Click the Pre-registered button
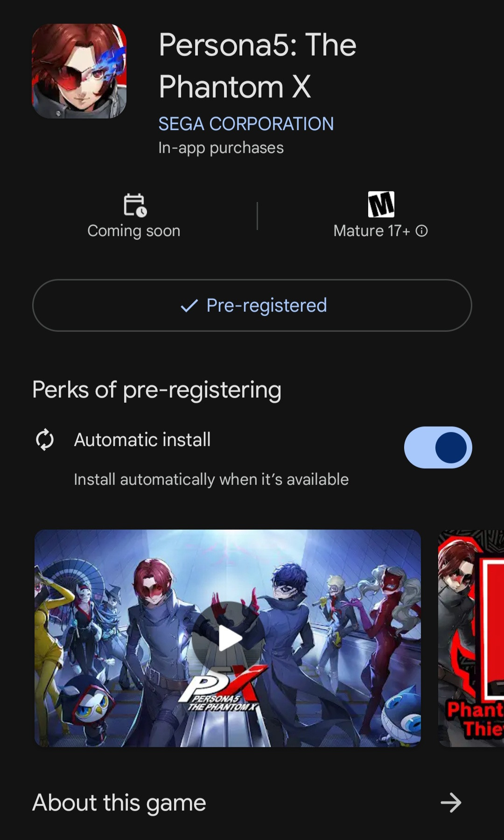Screen dimensions: 504x840 tap(252, 305)
